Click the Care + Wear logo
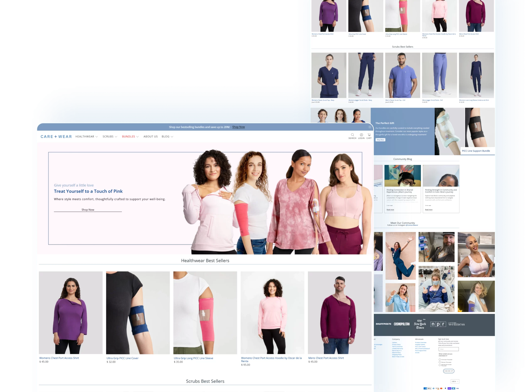Image resolution: width=532 pixels, height=392 pixels. [x=56, y=137]
